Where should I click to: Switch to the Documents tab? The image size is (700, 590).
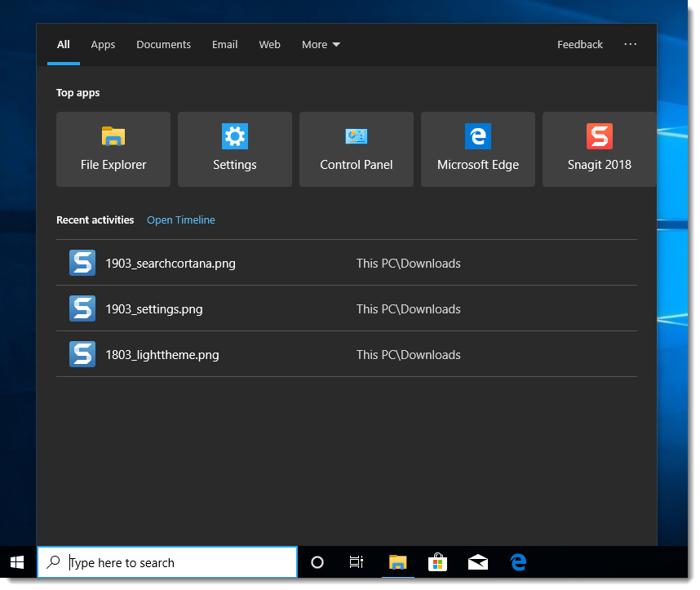tap(163, 45)
